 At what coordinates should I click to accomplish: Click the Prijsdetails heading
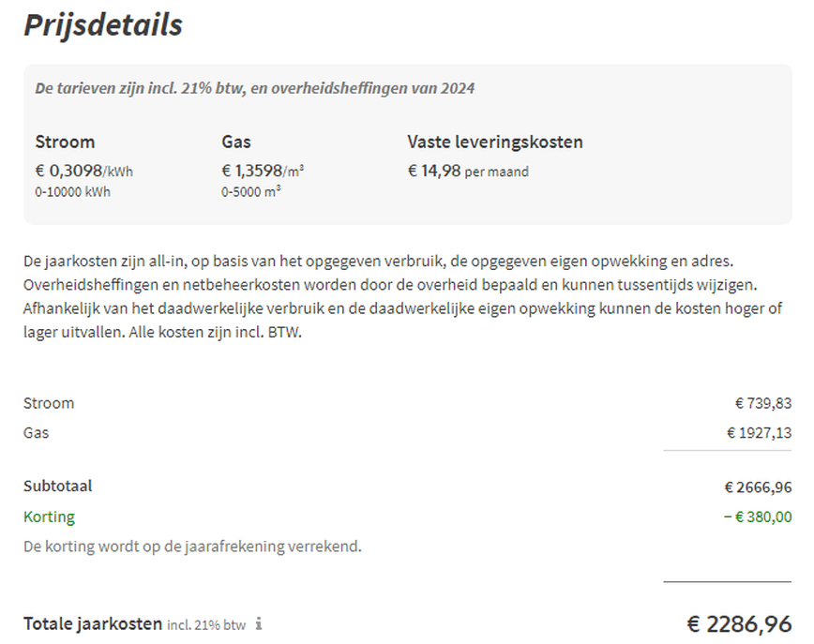[x=103, y=25]
